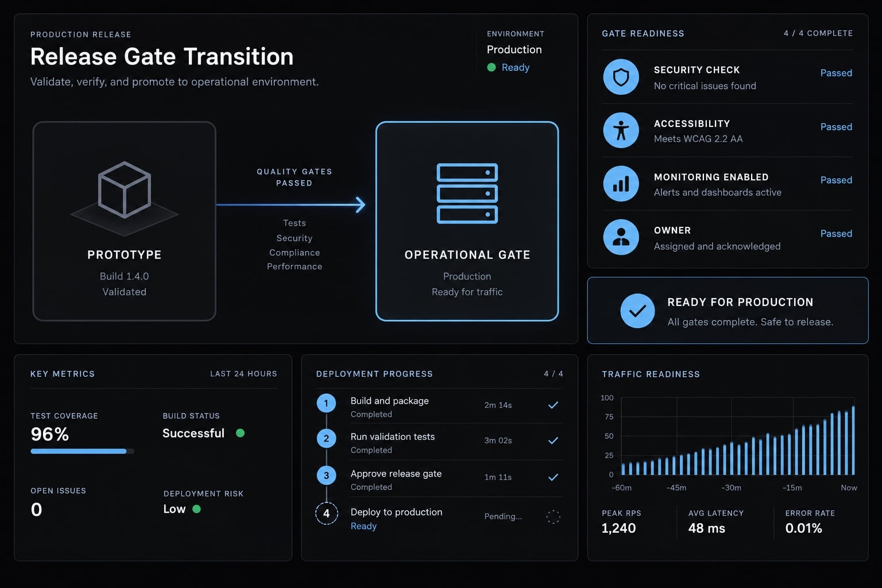Click the Compliance quality gate text
Image resolution: width=882 pixels, height=588 pixels.
[295, 253]
